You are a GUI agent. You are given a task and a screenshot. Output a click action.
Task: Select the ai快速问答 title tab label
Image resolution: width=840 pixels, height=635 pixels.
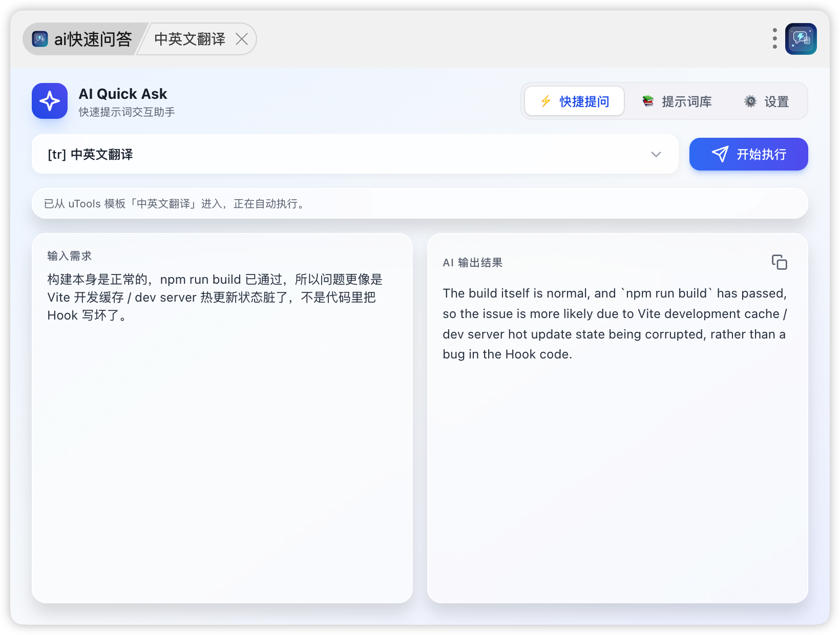pyautogui.click(x=93, y=39)
